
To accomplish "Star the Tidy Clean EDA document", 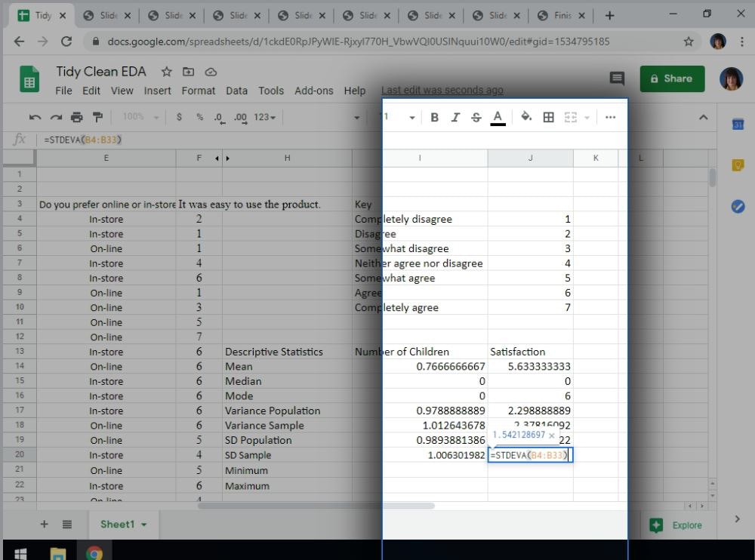I will click(x=165, y=72).
